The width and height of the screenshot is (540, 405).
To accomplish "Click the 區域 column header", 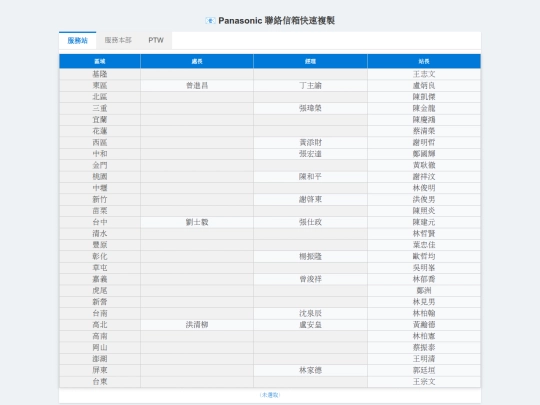I will [x=100, y=61].
